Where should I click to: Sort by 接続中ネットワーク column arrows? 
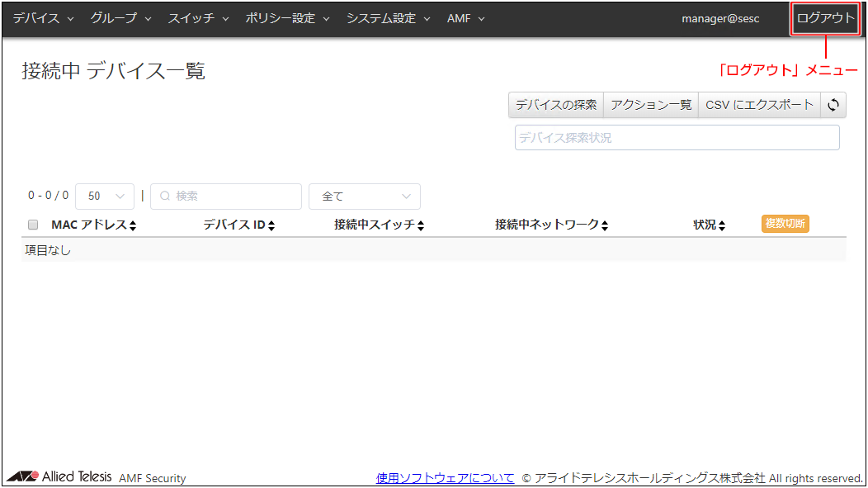pyautogui.click(x=604, y=225)
